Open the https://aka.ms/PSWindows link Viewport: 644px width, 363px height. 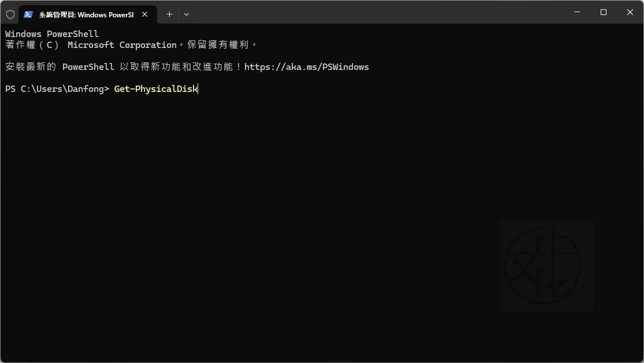tap(306, 67)
